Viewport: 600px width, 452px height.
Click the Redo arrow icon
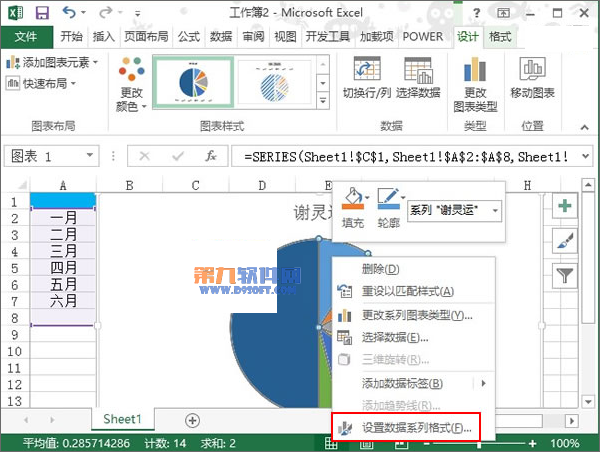(x=105, y=13)
